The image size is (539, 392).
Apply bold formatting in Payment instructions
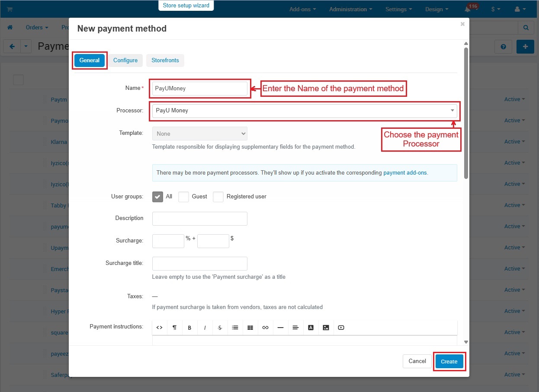point(189,328)
